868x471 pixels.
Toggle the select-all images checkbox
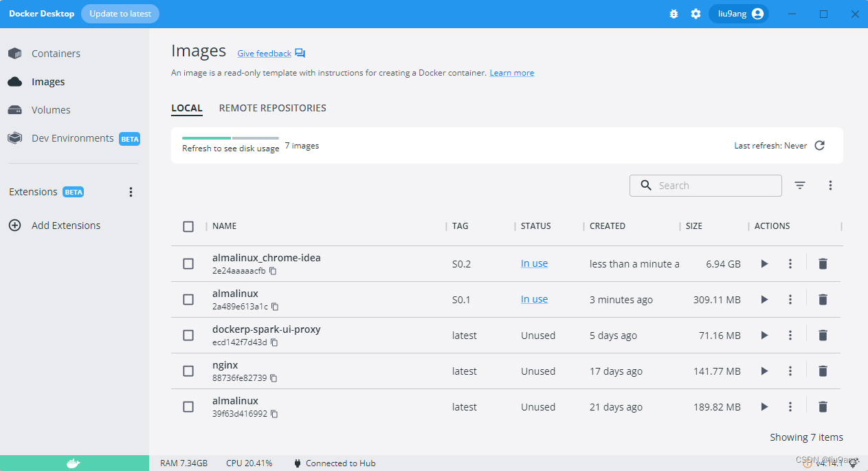tap(188, 226)
